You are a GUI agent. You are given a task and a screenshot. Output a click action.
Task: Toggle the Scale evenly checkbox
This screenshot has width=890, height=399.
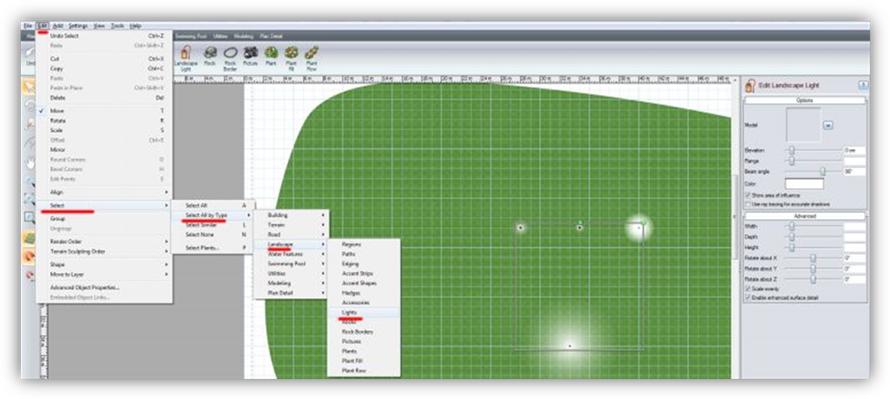tap(748, 289)
